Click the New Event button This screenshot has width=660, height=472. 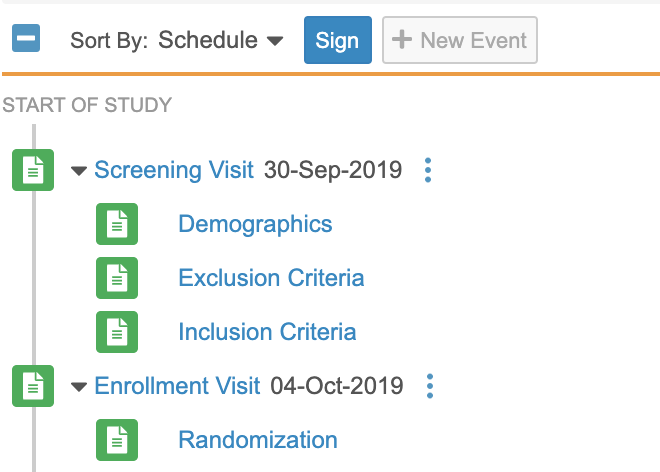[x=460, y=41]
